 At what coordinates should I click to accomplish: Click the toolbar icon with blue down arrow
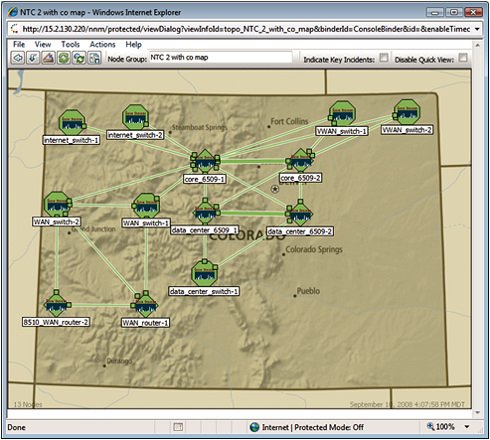click(33, 58)
